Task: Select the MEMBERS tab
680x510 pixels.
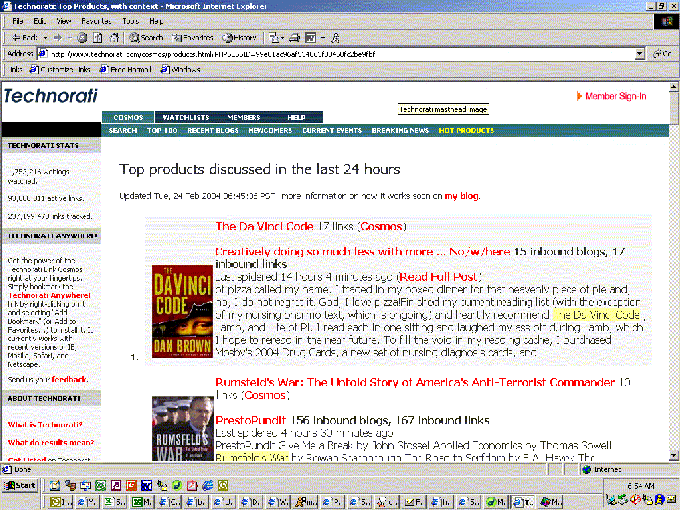Action: click(244, 117)
